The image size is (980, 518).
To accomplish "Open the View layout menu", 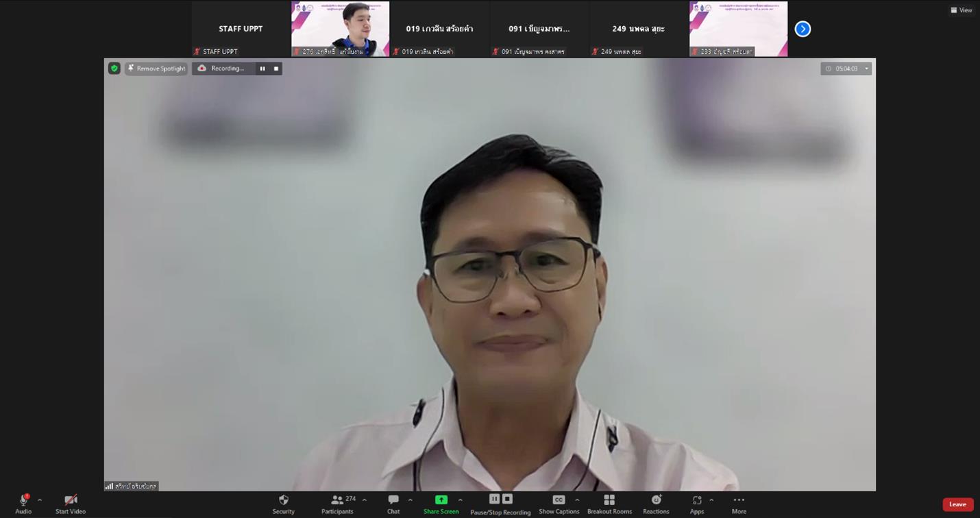I will coord(961,10).
